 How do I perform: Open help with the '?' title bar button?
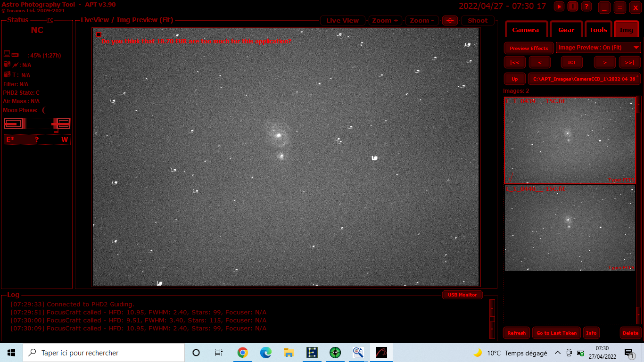pos(586,7)
